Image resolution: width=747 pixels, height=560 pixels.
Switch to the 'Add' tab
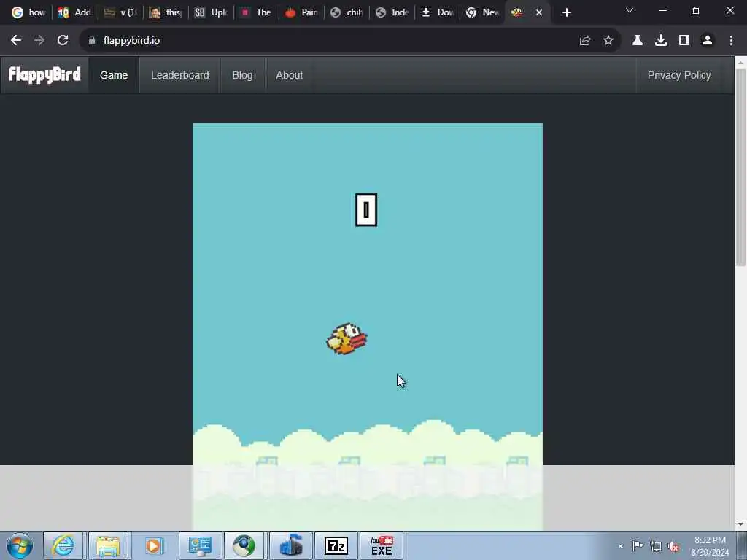pos(74,12)
